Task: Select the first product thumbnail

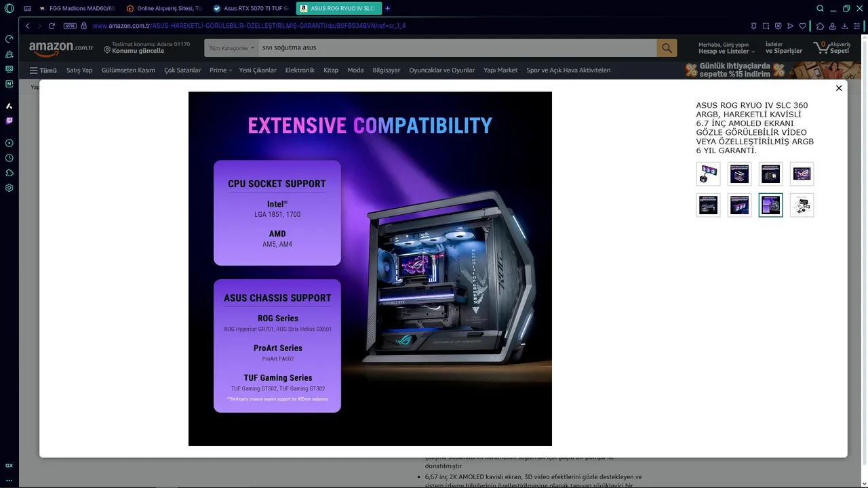Action: [x=708, y=174]
